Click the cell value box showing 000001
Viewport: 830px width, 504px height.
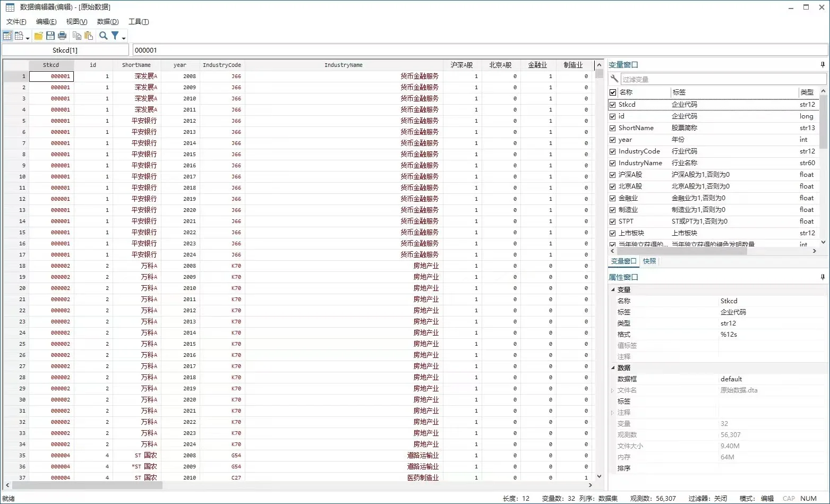point(480,50)
